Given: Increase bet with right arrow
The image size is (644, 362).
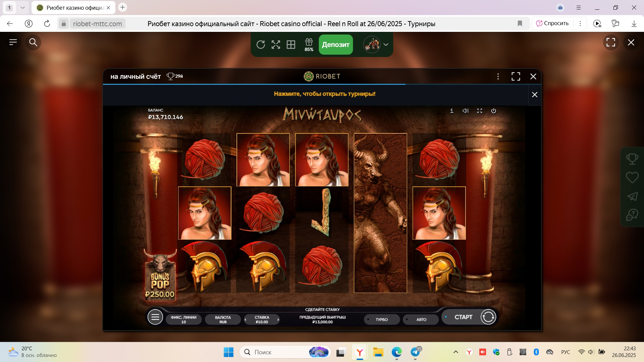Looking at the screenshot, I should tap(278, 319).
